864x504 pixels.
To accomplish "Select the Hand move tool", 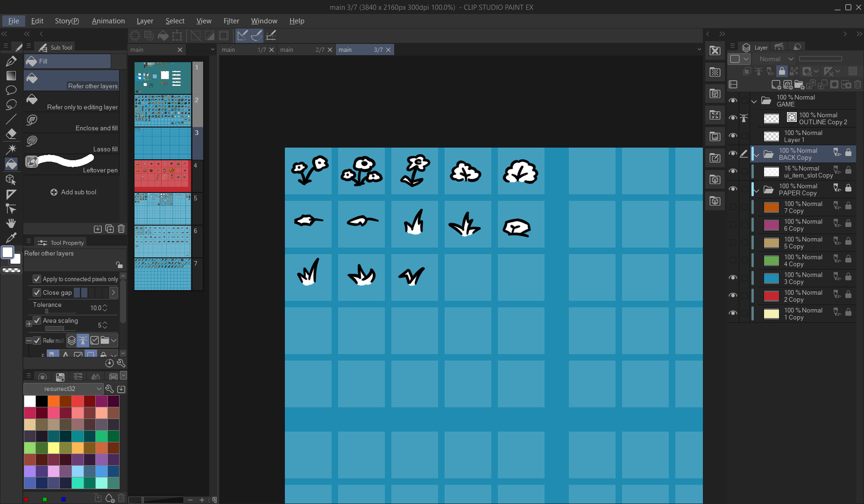I will [x=11, y=223].
